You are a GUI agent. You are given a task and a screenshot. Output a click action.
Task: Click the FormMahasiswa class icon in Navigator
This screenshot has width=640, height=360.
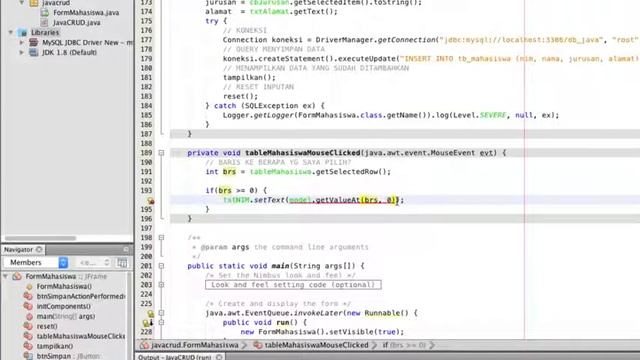[x=17, y=276]
